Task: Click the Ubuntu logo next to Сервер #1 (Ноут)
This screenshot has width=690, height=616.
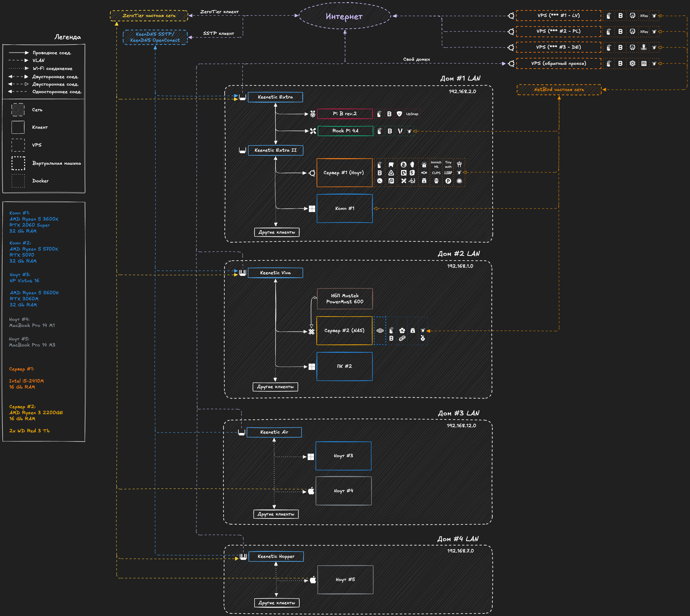Action: pos(312,173)
